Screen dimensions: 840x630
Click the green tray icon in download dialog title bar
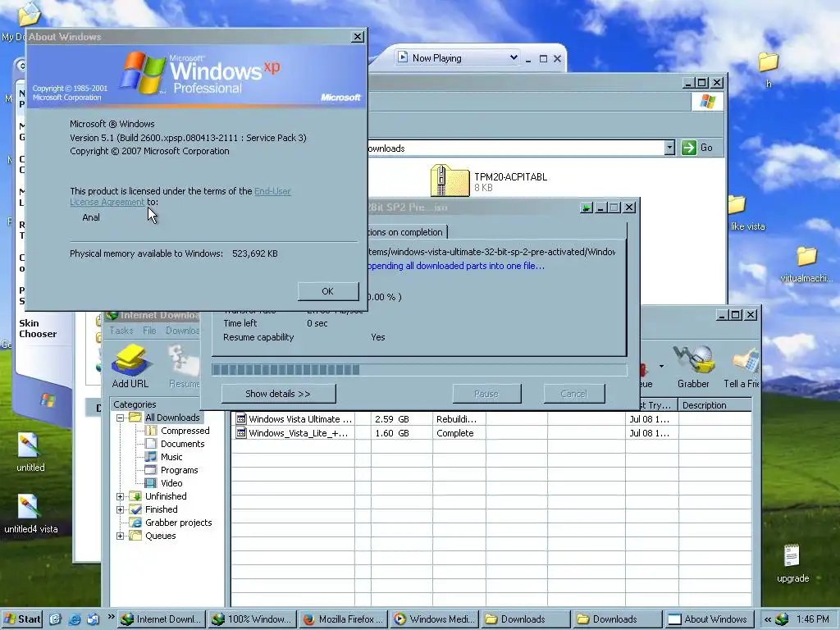tap(587, 208)
